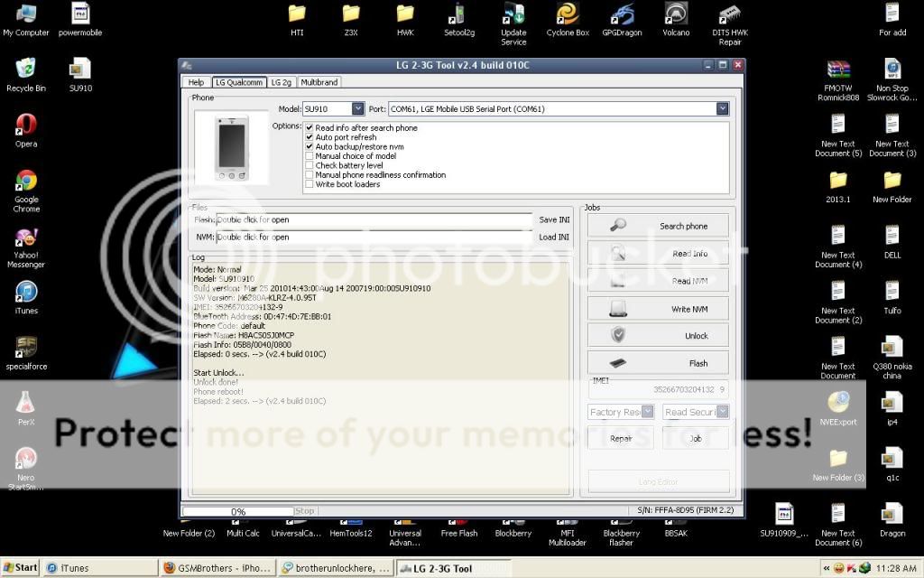Select the GPGDragon shortcut icon
Viewport: 924px width, 578px height.
click(x=622, y=20)
